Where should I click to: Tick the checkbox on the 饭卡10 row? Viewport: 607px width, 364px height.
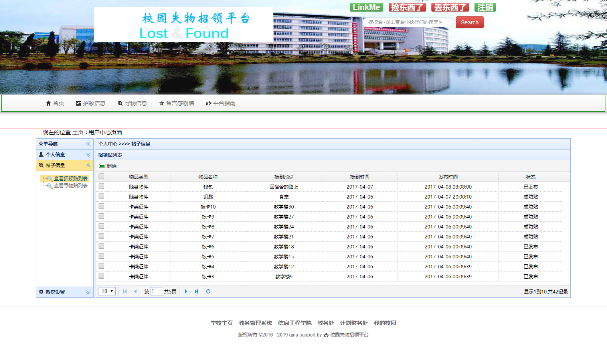point(101,206)
